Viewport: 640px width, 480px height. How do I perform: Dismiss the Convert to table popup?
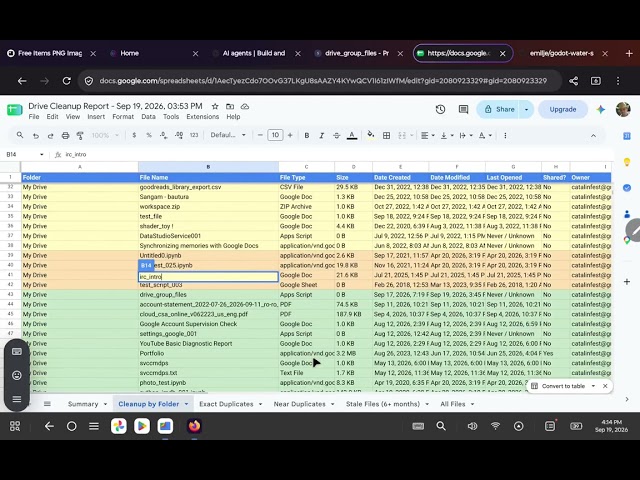point(605,386)
